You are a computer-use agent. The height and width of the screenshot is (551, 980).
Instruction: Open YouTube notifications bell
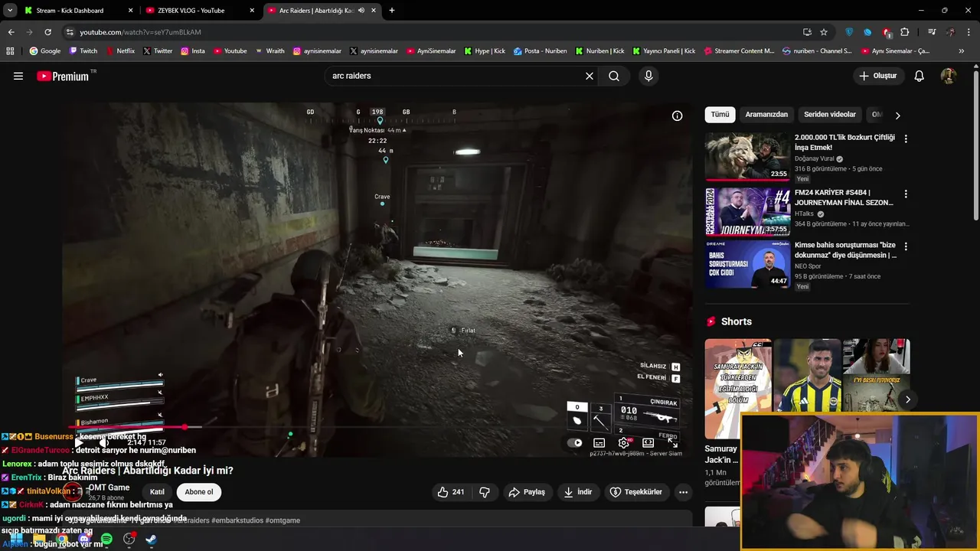[920, 76]
